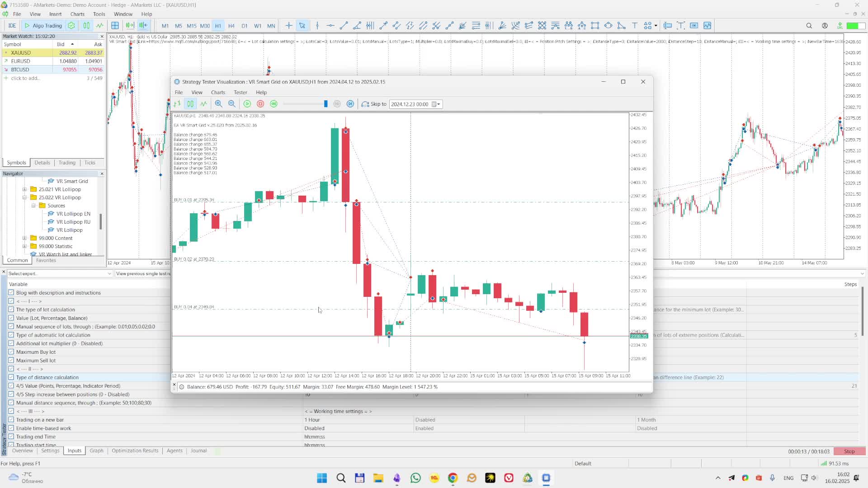Select the text label tool
Viewport: 868px width, 488px height.
click(635, 26)
